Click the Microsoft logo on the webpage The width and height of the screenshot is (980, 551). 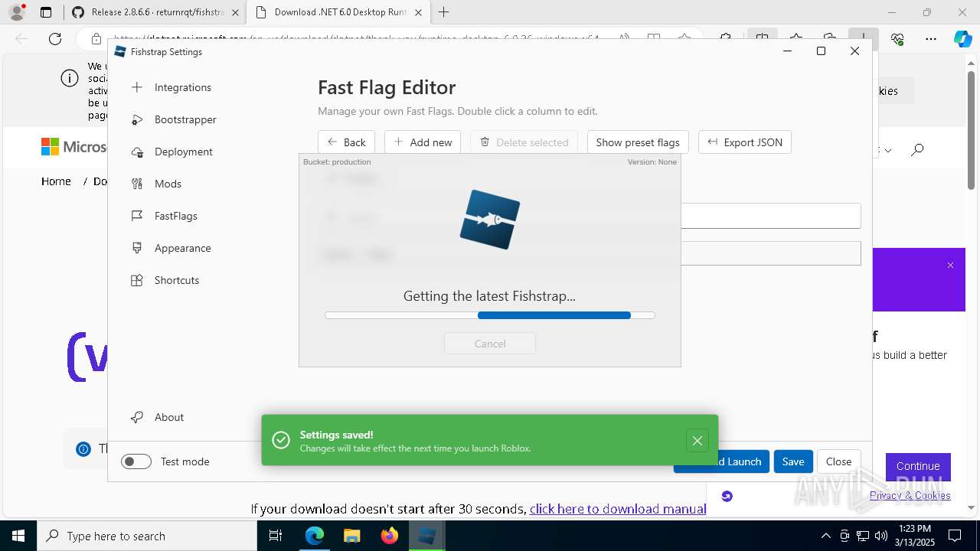tap(73, 147)
